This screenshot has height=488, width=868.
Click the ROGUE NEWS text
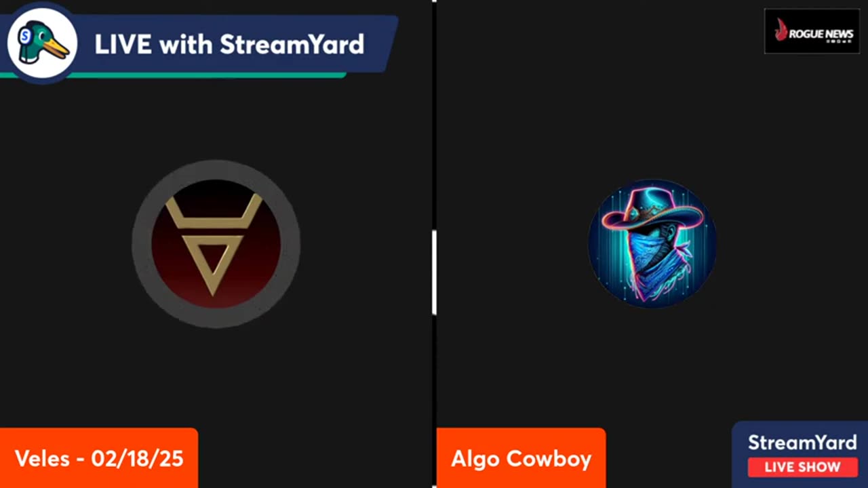click(821, 34)
